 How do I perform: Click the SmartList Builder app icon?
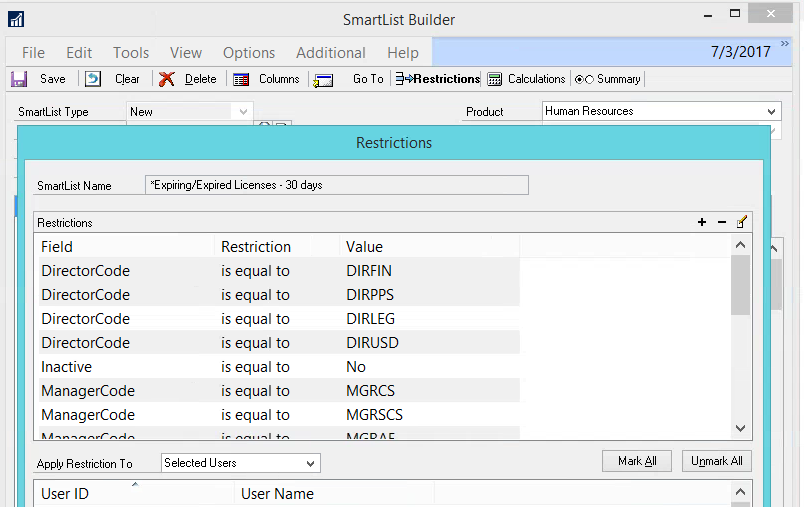(x=16, y=19)
